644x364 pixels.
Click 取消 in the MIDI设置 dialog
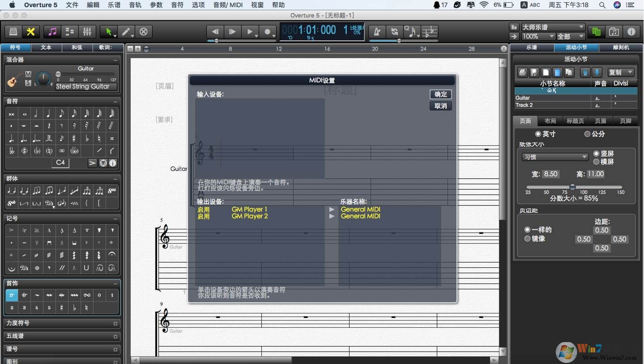point(441,106)
